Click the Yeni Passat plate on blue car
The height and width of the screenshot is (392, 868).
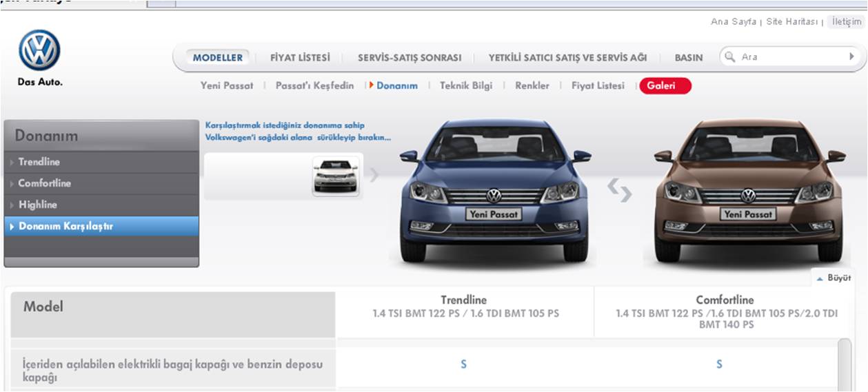494,214
